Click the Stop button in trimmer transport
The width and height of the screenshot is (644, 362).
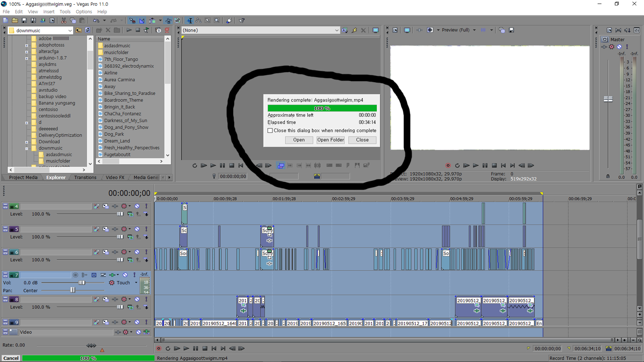pyautogui.click(x=231, y=166)
